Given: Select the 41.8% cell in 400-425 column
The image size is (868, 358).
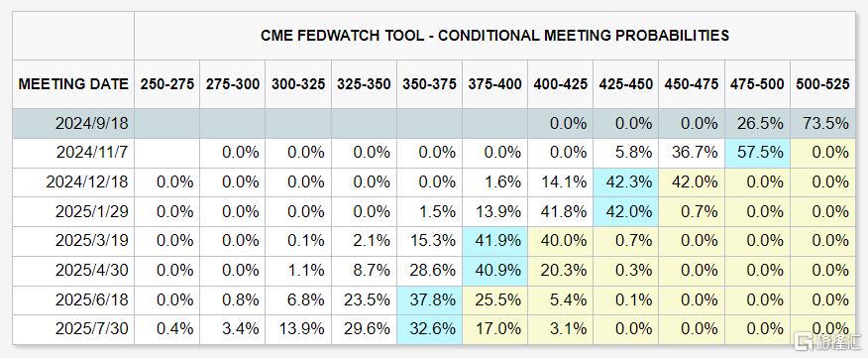Looking at the screenshot, I should [560, 211].
